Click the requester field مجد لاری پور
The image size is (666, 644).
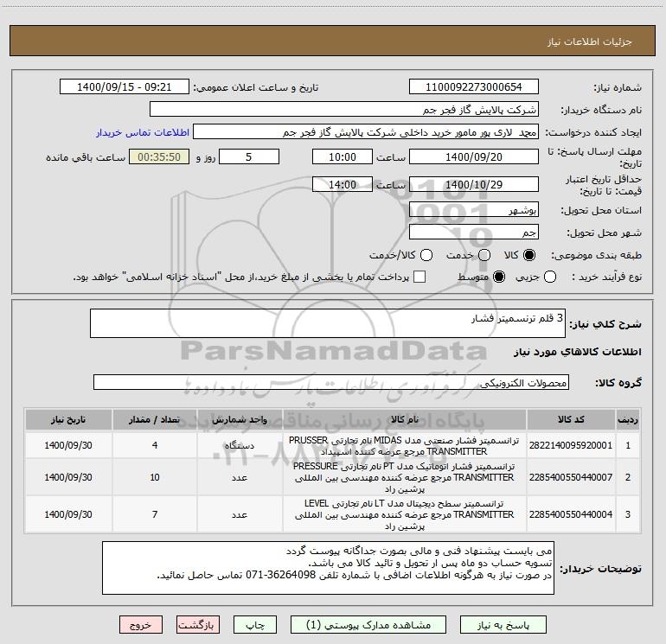[366, 132]
